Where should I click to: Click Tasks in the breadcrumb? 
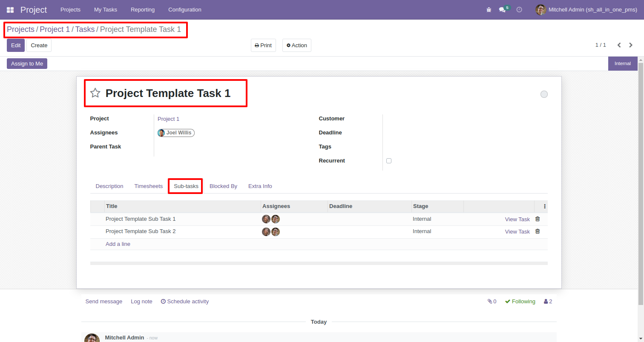click(85, 29)
